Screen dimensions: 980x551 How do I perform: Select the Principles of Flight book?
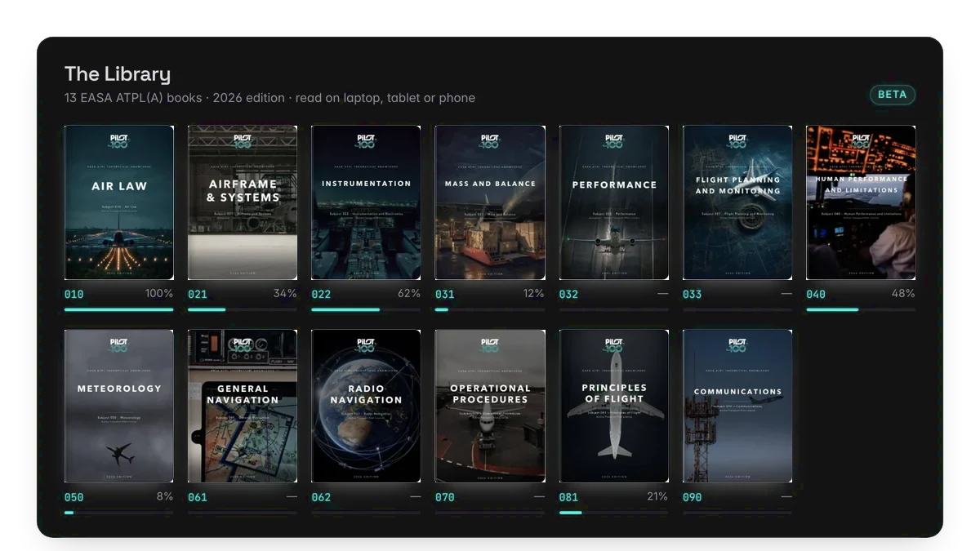point(613,407)
